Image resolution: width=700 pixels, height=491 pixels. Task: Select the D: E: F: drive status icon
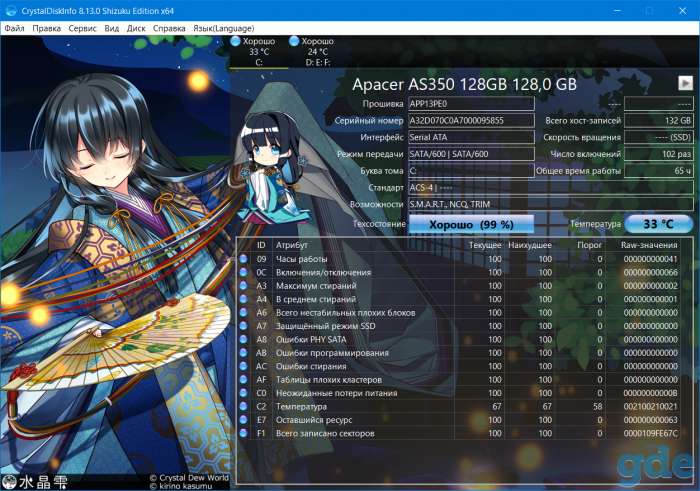click(294, 41)
